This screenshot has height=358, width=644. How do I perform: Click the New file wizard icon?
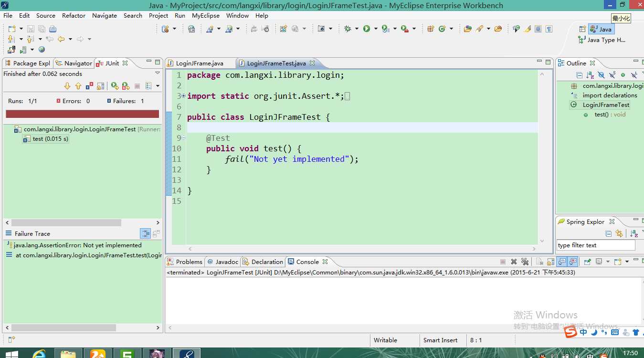click(11, 29)
